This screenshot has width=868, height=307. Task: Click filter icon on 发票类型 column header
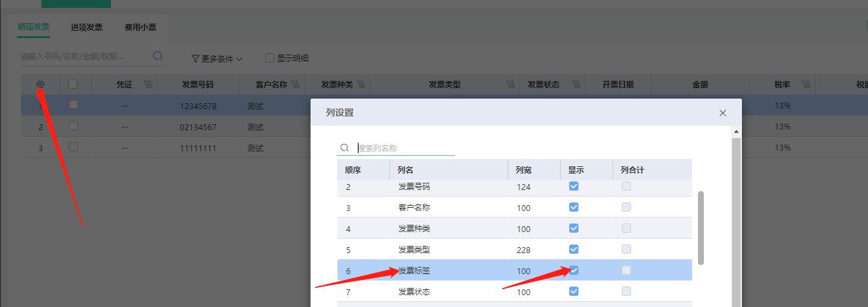point(510,85)
